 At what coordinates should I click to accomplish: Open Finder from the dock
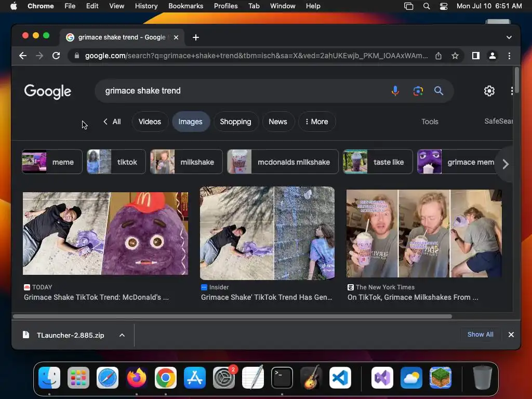[x=49, y=378]
